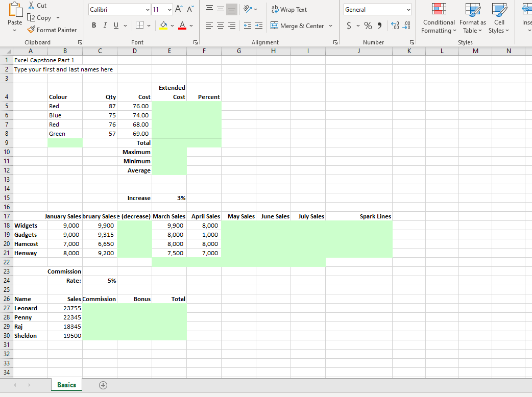The width and height of the screenshot is (532, 397).
Task: Increase indent of cell
Action: click(x=259, y=26)
